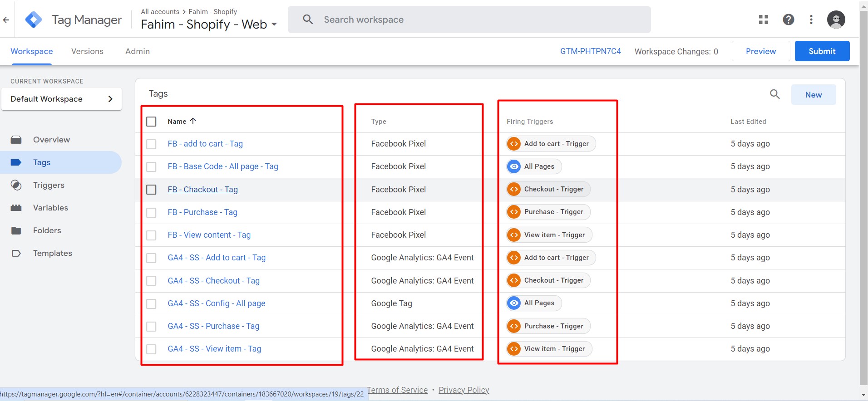
Task: Click the All accounts breadcrumb
Action: 160,11
